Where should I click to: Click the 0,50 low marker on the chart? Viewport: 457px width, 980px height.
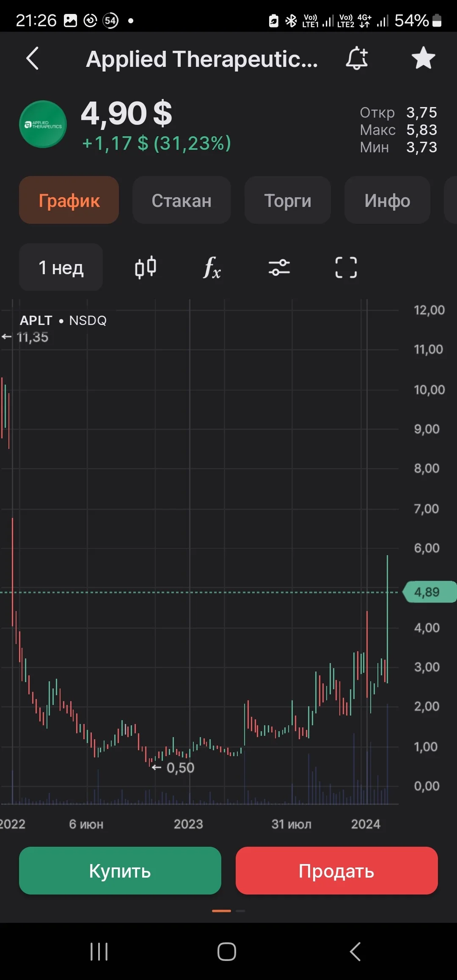tap(173, 768)
